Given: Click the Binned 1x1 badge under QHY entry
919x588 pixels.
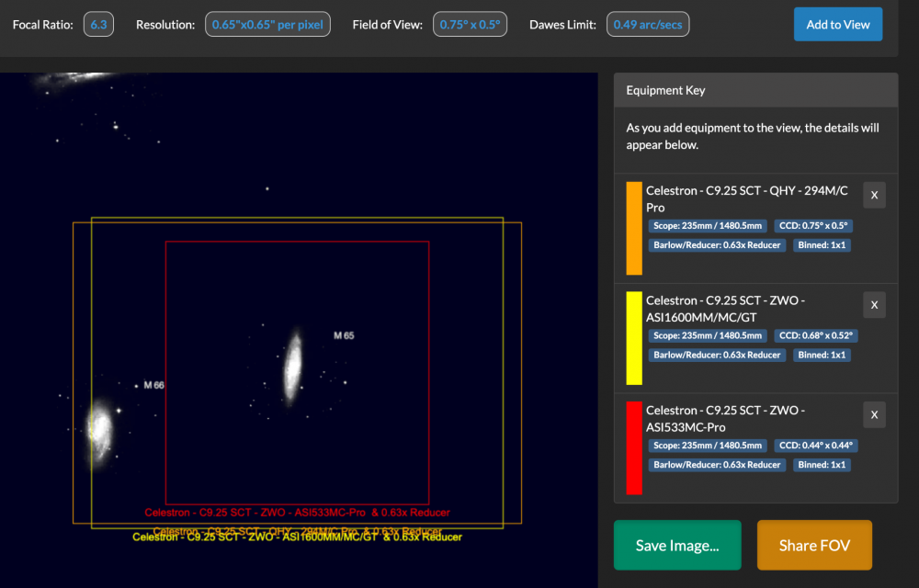Looking at the screenshot, I should (x=822, y=244).
